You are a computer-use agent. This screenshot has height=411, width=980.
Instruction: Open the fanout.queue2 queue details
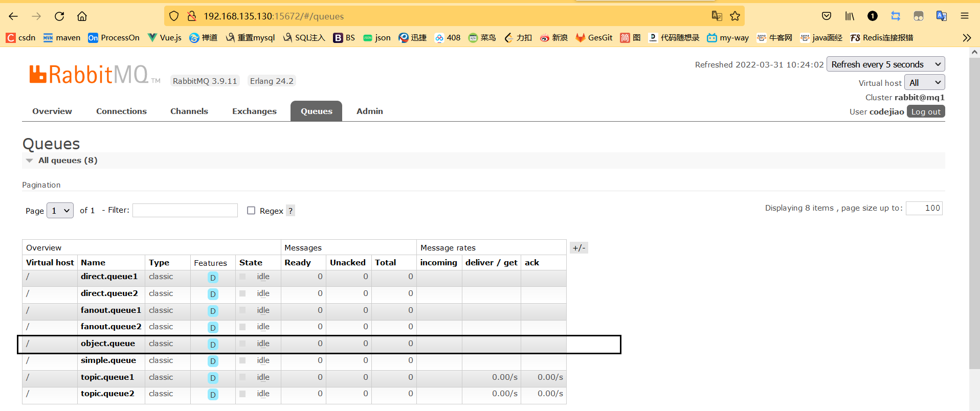click(x=111, y=327)
